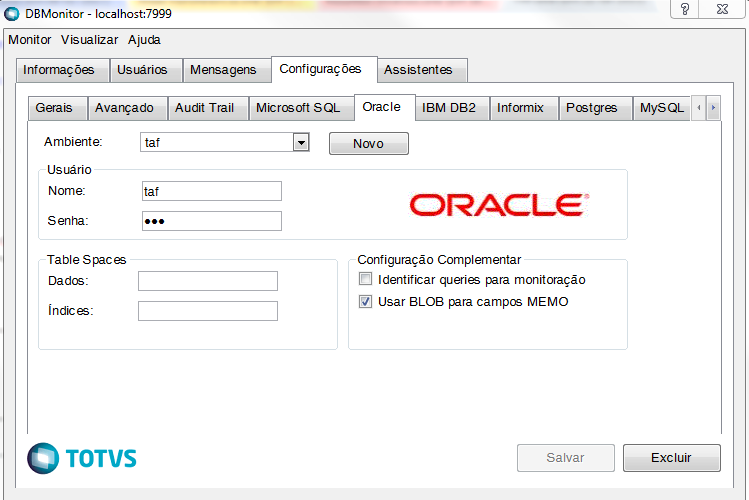
Task: Close the DBMonitor window
Action: [x=722, y=9]
